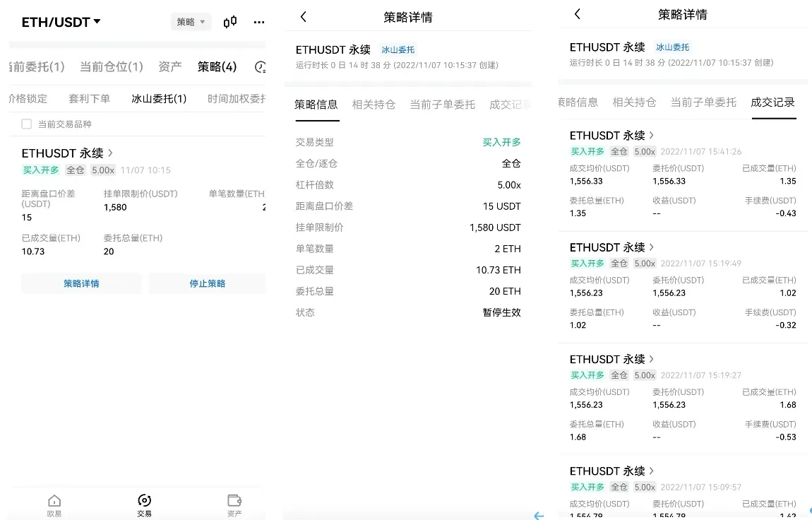Open the top-right more options menu
Viewport: 812px width, 520px height.
tap(258, 22)
